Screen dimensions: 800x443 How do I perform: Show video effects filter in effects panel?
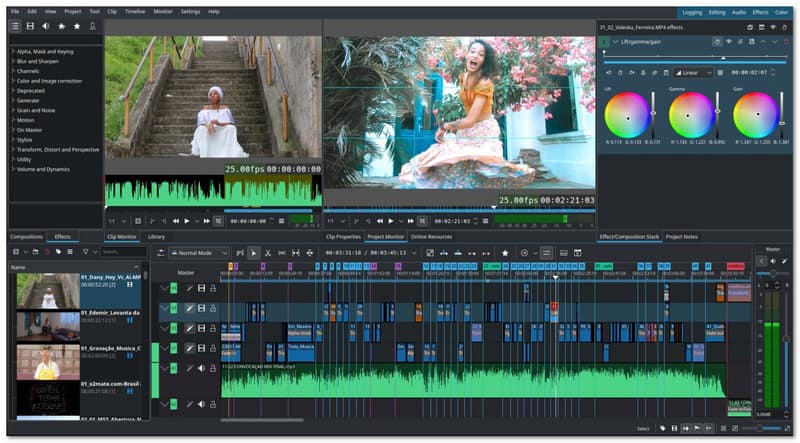30,26
